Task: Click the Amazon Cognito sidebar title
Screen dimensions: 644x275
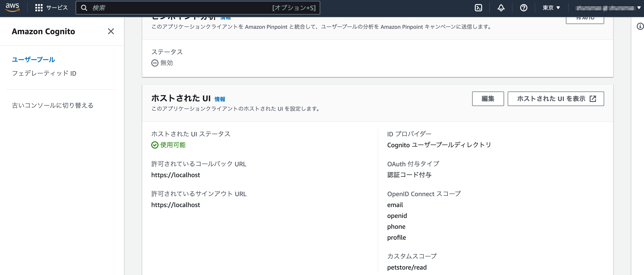Action: tap(43, 31)
